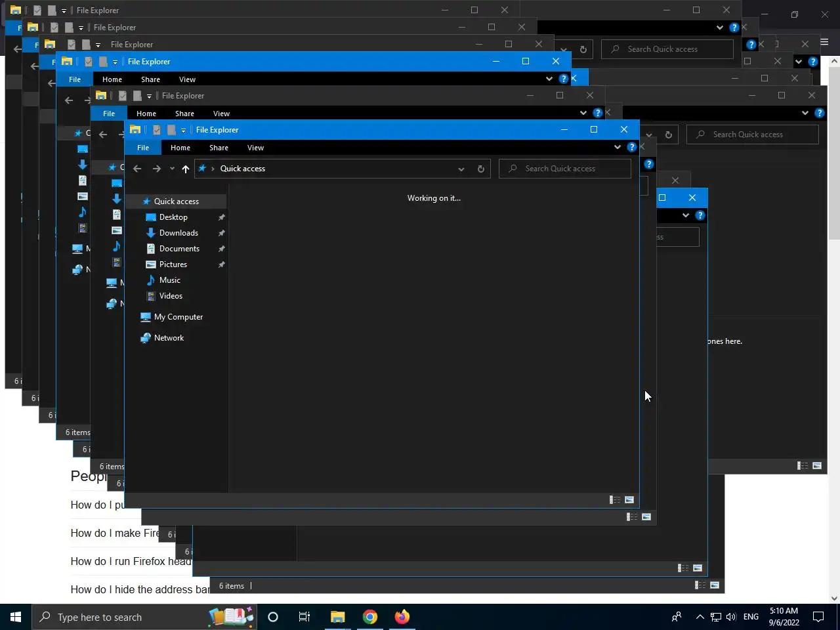
Task: Switch to Details view in far-right window status bar
Action: (803, 466)
